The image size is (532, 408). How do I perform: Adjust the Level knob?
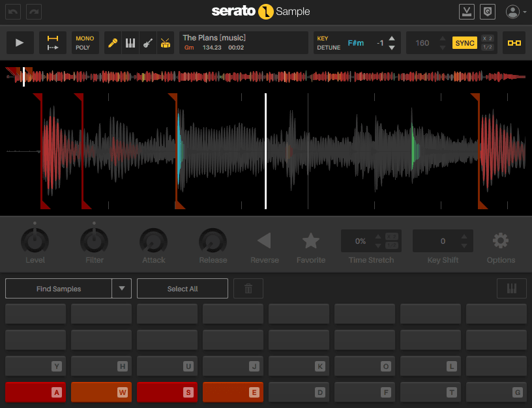click(35, 241)
